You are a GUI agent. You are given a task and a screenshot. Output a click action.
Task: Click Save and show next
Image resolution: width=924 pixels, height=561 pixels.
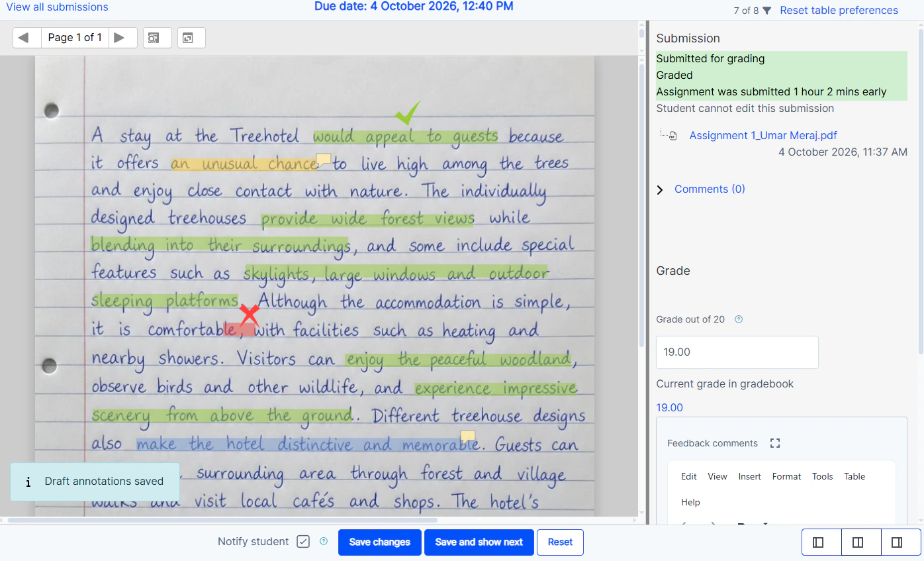pyautogui.click(x=479, y=542)
